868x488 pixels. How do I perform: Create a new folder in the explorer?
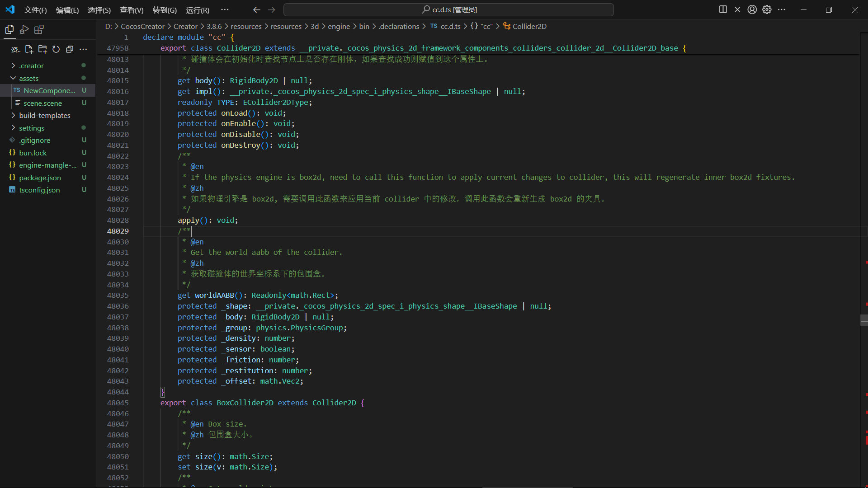pyautogui.click(x=42, y=49)
